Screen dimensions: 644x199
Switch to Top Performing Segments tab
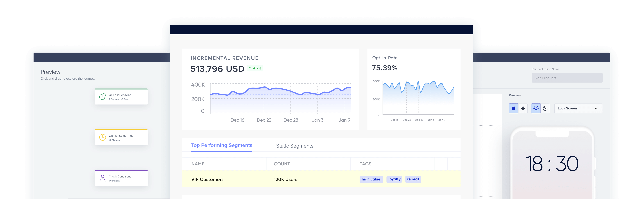(222, 145)
